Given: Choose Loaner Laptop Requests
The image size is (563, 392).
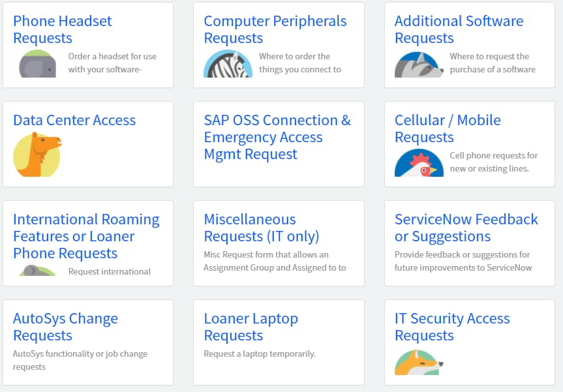Looking at the screenshot, I should click(x=251, y=327).
